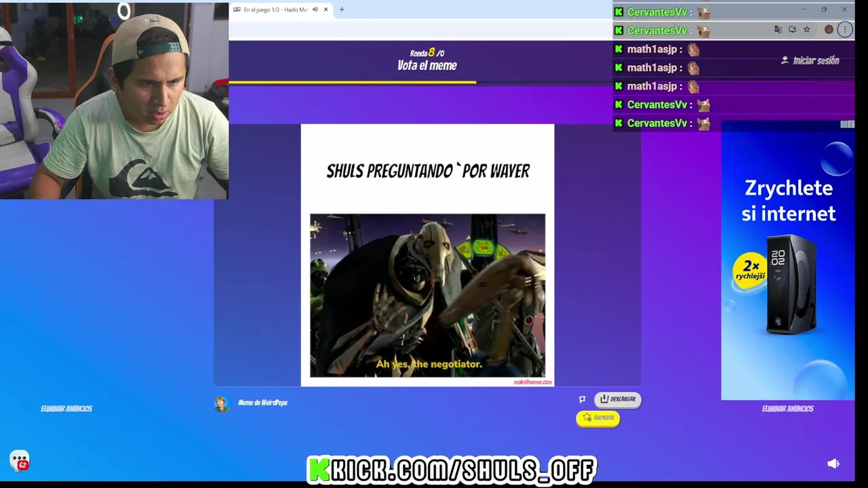Click Eliminar Anuncios at the lower left

66,409
